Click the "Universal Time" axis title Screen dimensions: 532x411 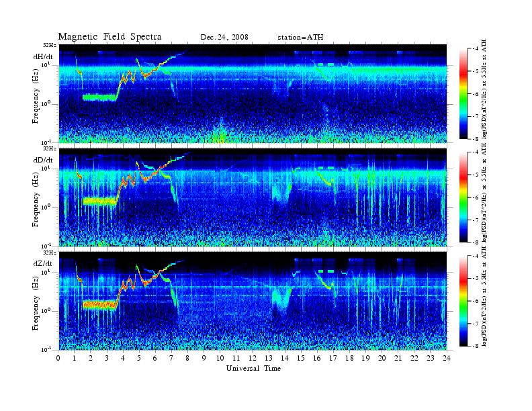coord(253,368)
